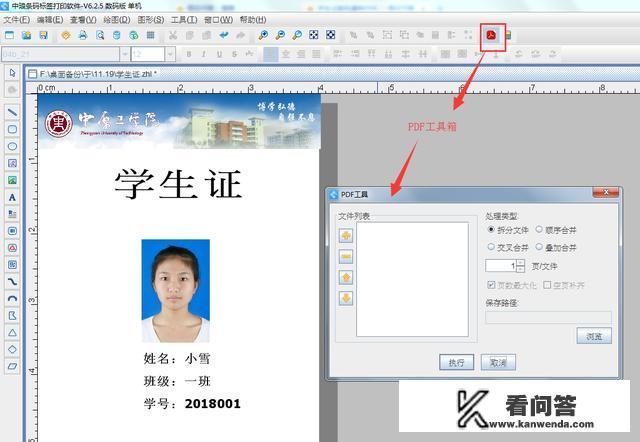Click the 浏览 browse button
Image resolution: width=640 pixels, height=442 pixels.
pyautogui.click(x=594, y=336)
